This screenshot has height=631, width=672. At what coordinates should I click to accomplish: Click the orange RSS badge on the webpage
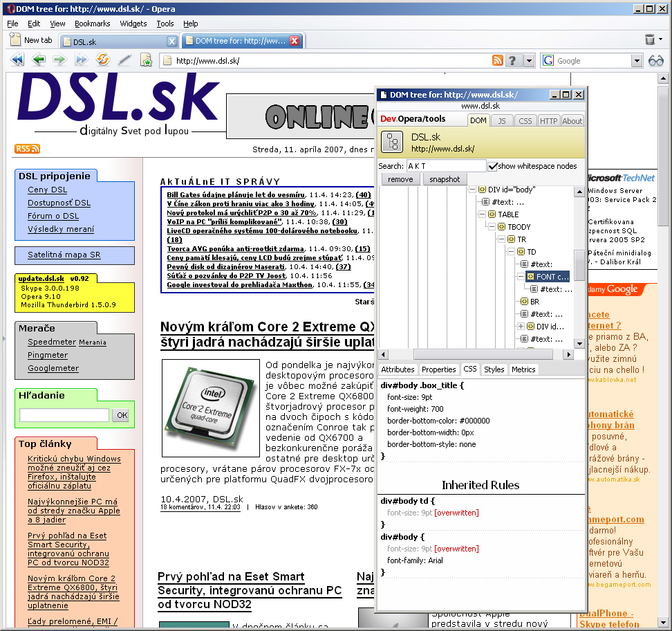[27, 149]
